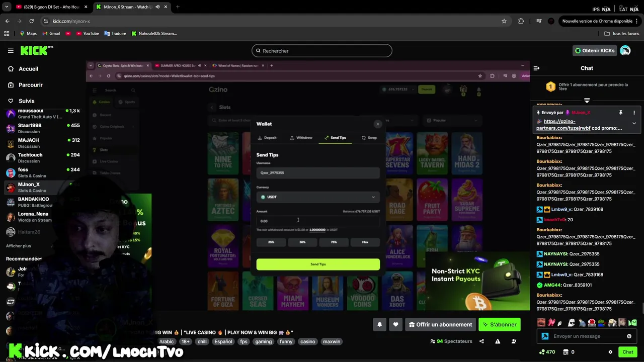Screen dimensions: 644x362
Task: Collapse the Recommandées section
Action: pos(24,259)
